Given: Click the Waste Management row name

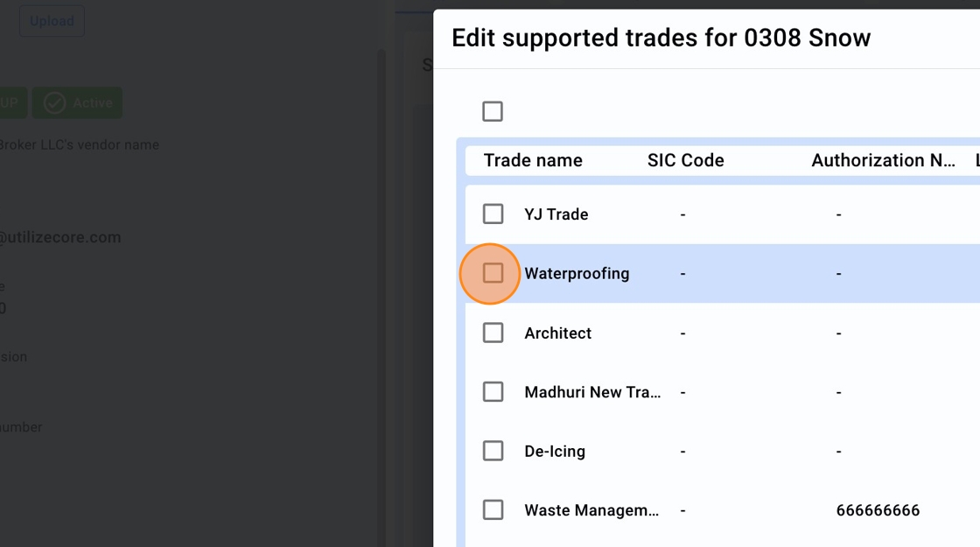Looking at the screenshot, I should (591, 510).
